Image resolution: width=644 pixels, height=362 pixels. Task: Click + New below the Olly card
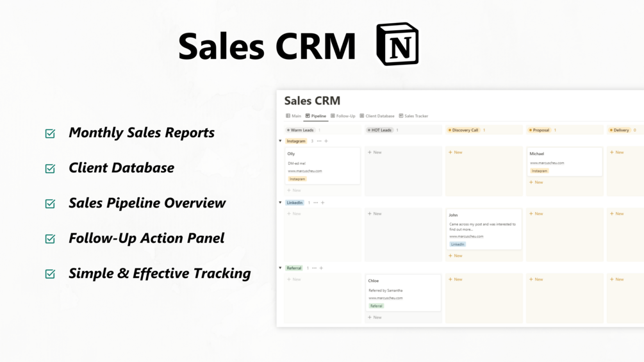[293, 190]
